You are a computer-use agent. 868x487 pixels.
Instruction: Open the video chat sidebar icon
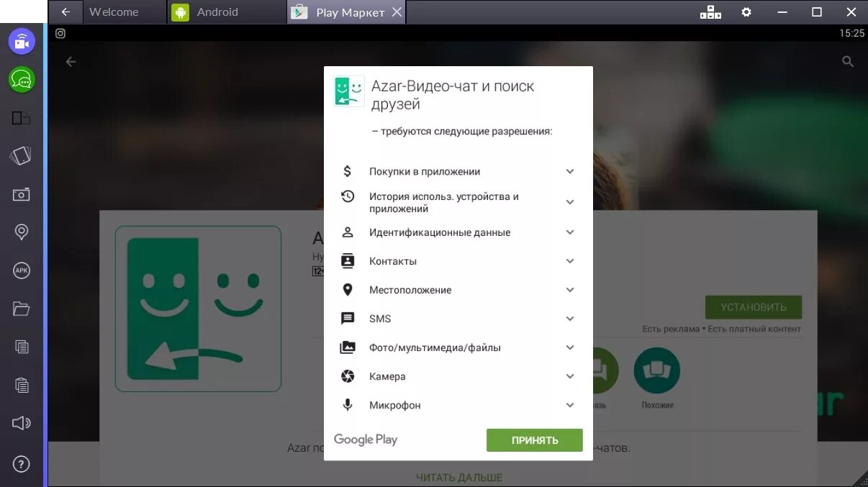(x=22, y=41)
